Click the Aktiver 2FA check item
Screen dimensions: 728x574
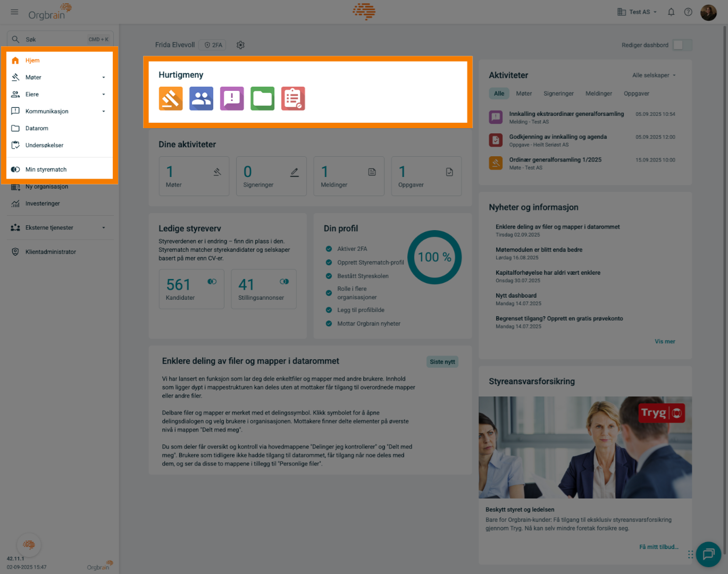346,249
